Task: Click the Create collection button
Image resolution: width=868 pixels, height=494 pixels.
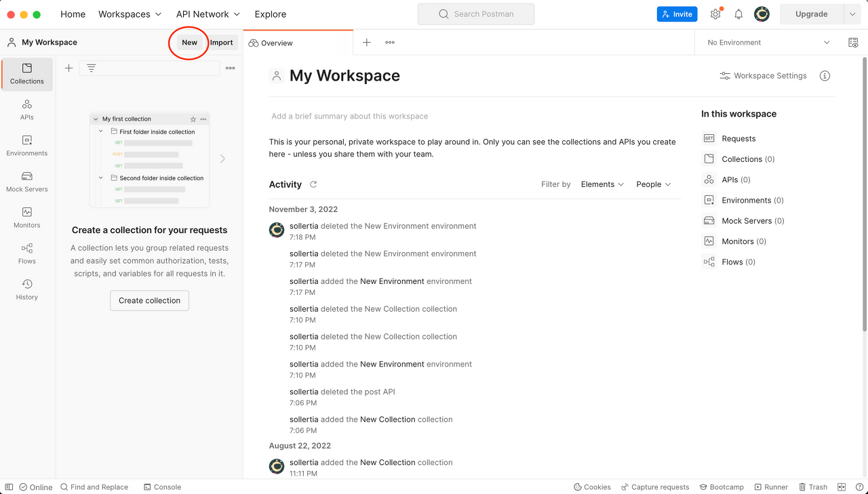Action: [149, 300]
